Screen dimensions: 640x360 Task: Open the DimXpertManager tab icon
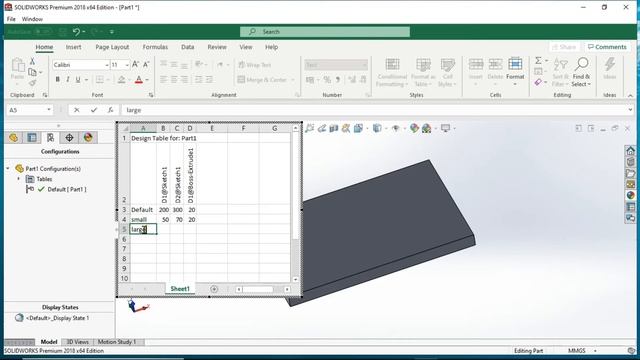(x=69, y=138)
